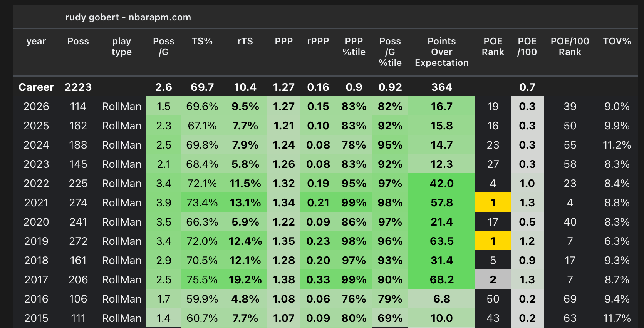
Task: Click the 'TOV%' column header
Action: point(617,41)
